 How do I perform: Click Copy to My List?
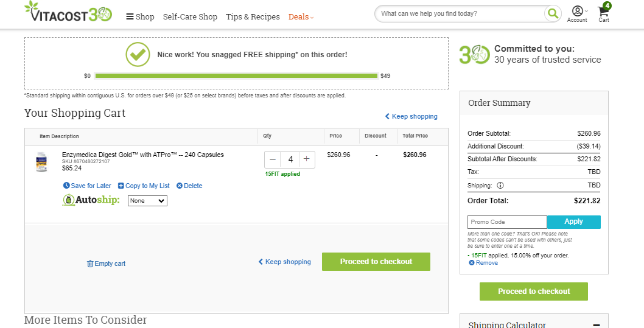[144, 186]
